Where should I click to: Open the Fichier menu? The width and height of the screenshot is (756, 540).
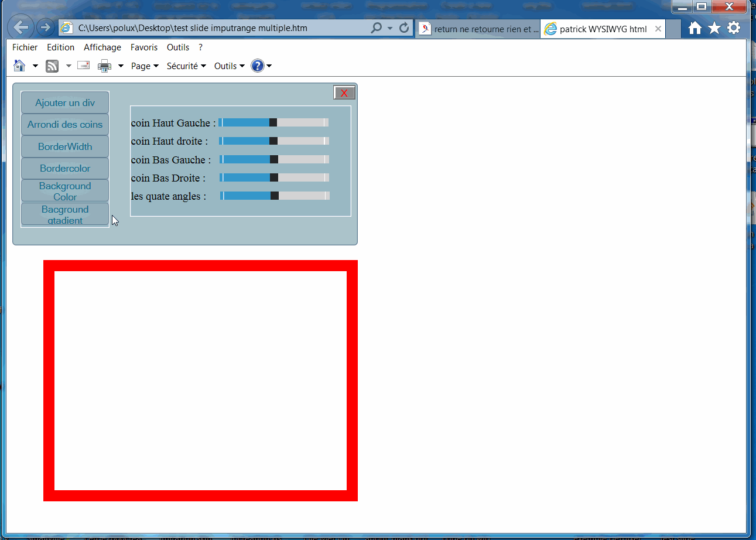(25, 47)
